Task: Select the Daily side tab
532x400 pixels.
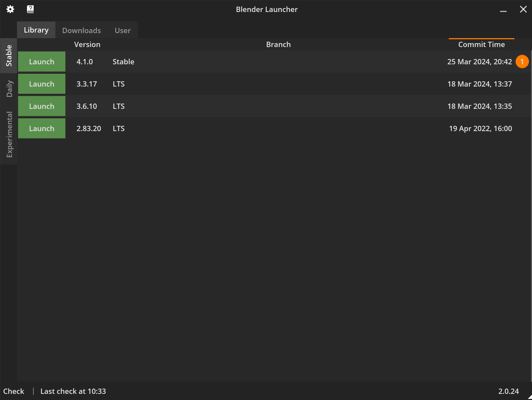Action: point(9,89)
